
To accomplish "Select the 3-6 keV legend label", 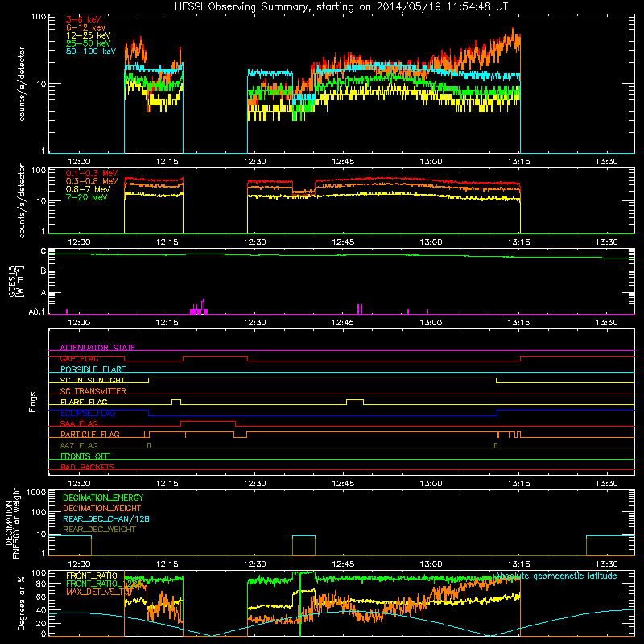I will tap(84, 19).
